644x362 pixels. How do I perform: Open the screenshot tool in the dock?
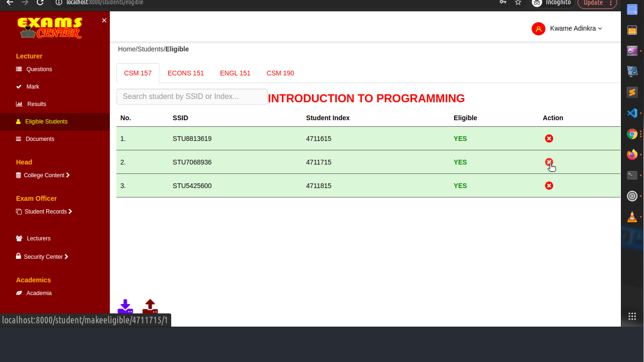tap(632, 9)
